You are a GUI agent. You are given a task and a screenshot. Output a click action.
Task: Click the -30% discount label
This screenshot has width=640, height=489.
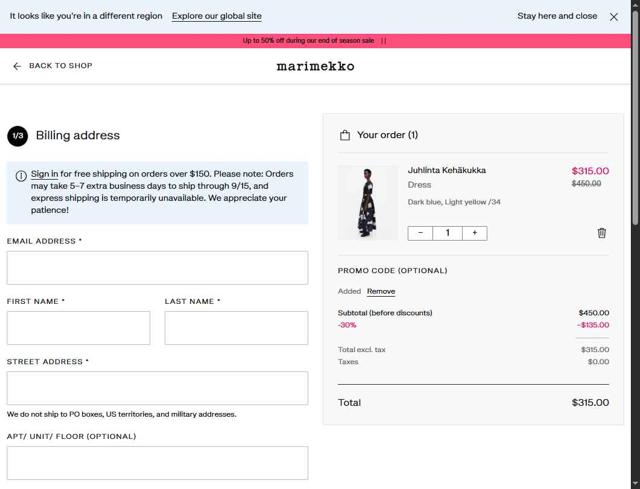pos(347,325)
